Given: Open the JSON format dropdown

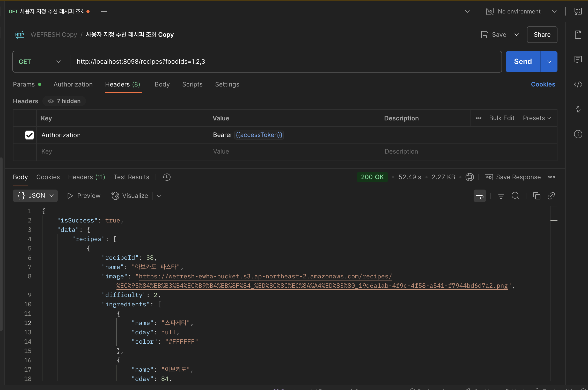Looking at the screenshot, I should coord(35,196).
